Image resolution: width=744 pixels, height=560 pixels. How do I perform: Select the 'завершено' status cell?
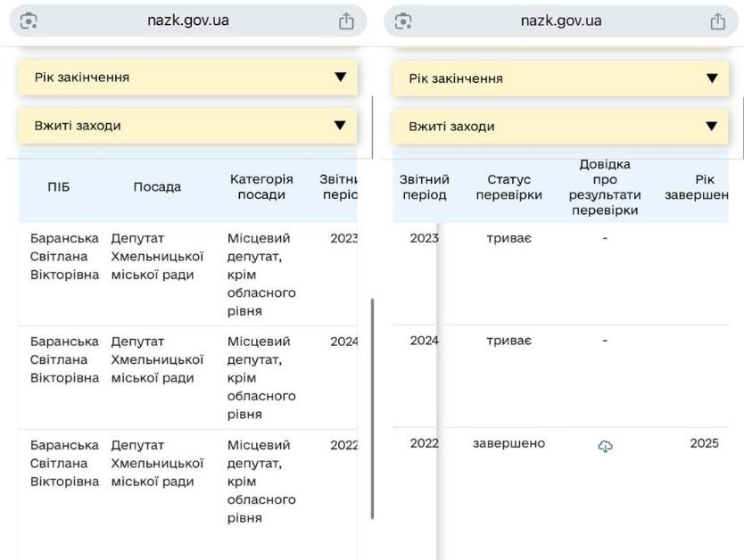508,443
